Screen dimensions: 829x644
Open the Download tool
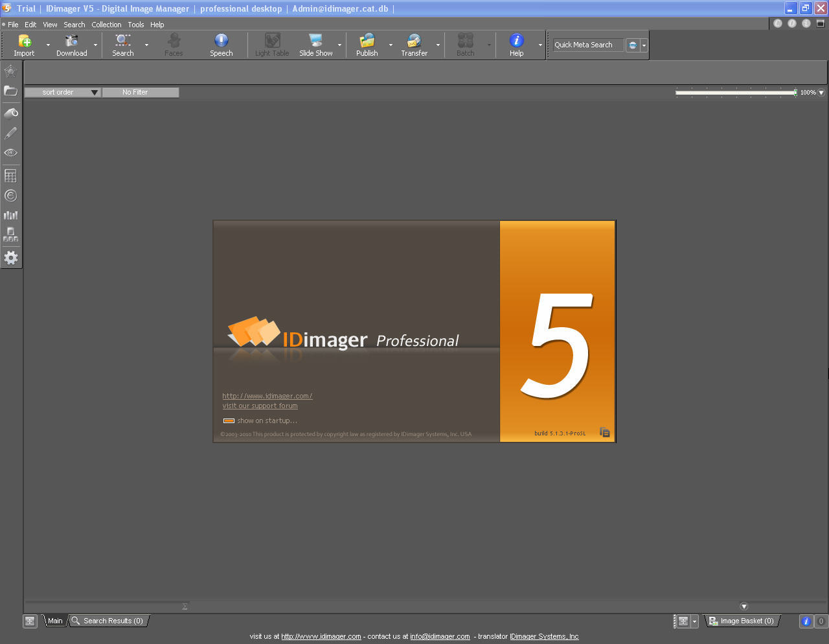(x=71, y=45)
